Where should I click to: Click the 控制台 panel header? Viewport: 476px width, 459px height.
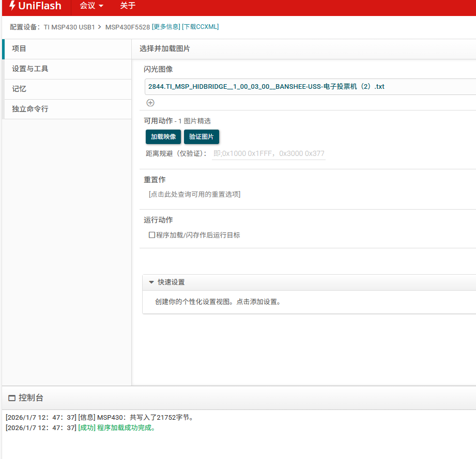pyautogui.click(x=239, y=398)
